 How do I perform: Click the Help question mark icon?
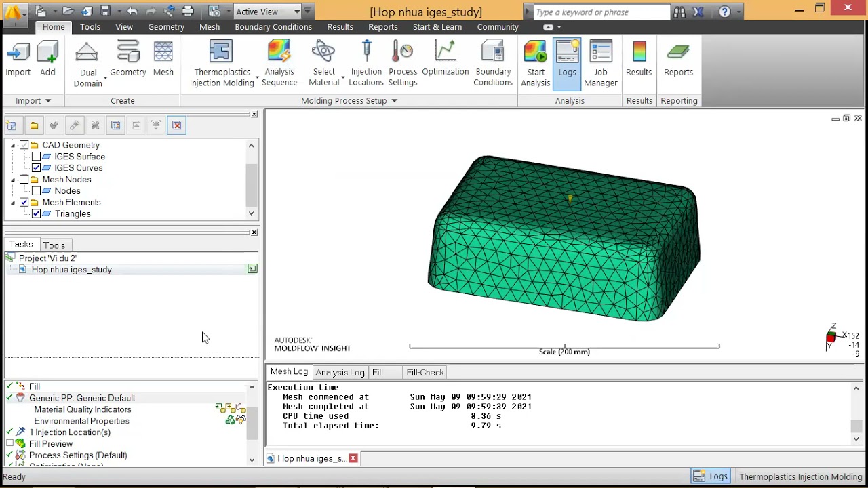pyautogui.click(x=724, y=12)
